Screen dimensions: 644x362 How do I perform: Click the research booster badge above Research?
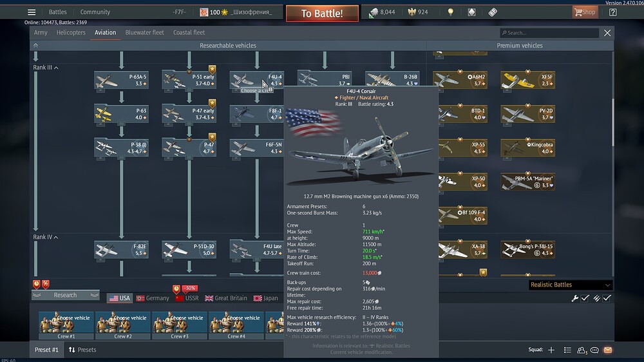pos(37,284)
